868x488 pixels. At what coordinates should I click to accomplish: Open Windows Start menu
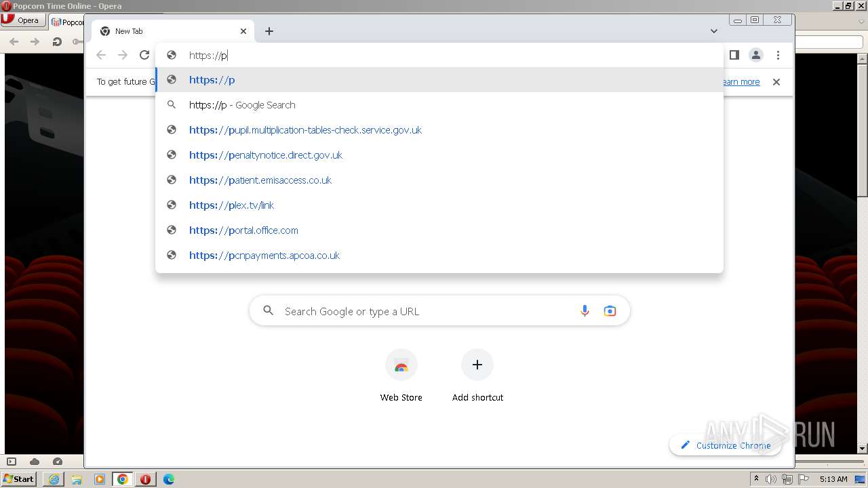click(19, 479)
